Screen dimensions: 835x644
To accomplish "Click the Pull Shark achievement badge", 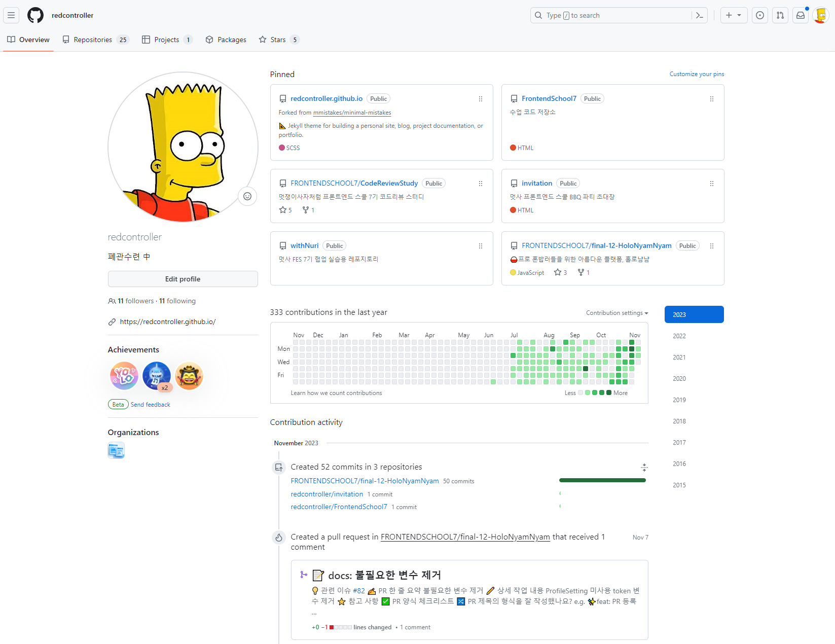I will (157, 376).
